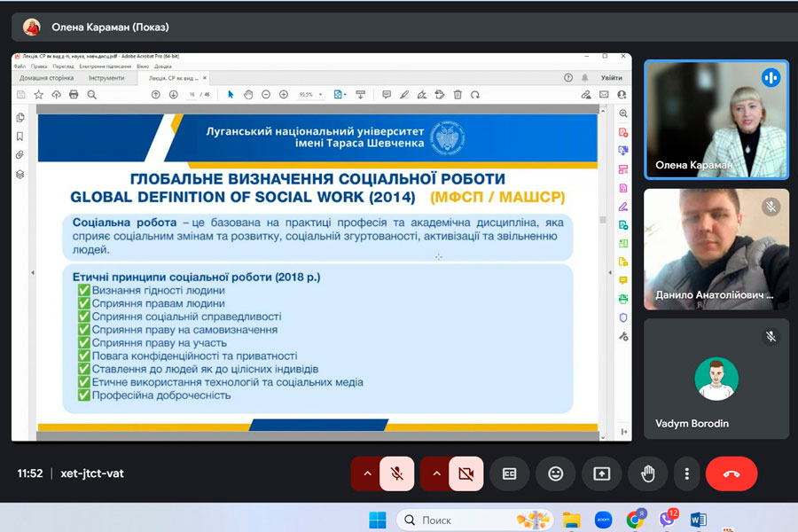Go to previous page with up arrow
This screenshot has height=532, width=798.
(156, 95)
